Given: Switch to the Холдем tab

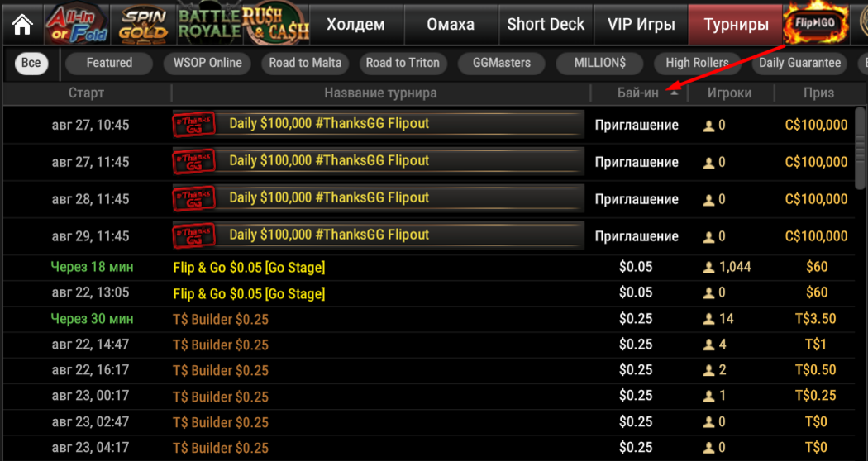Looking at the screenshot, I should tap(355, 24).
